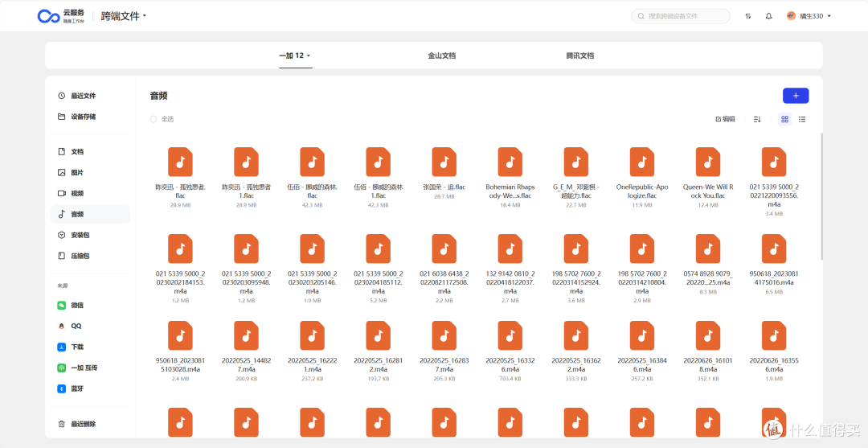Open the transfer list arrows icon
The image size is (868, 448).
pyautogui.click(x=748, y=16)
